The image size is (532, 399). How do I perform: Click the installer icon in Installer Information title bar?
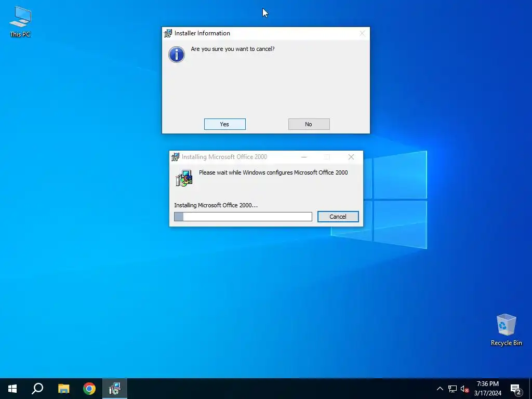pos(168,33)
